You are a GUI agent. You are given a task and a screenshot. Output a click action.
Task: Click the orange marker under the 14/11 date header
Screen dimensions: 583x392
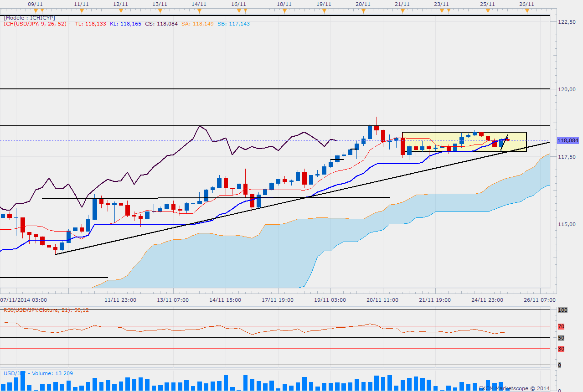tap(199, 10)
